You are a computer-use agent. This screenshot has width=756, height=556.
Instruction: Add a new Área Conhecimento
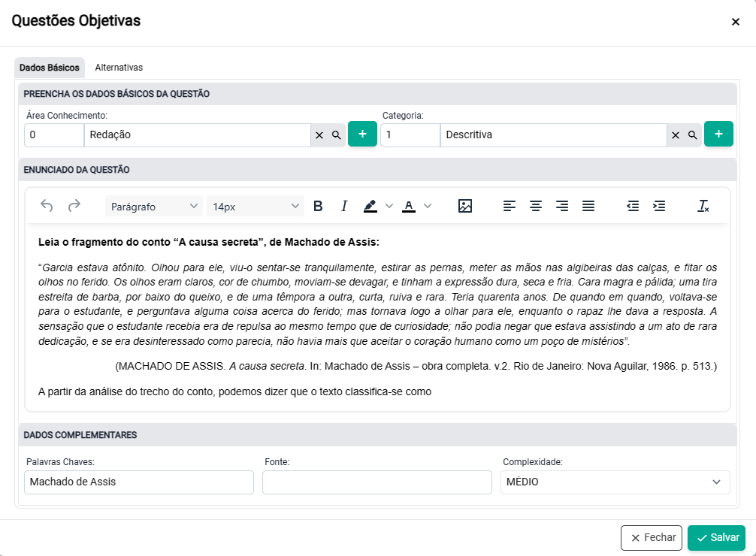click(362, 134)
